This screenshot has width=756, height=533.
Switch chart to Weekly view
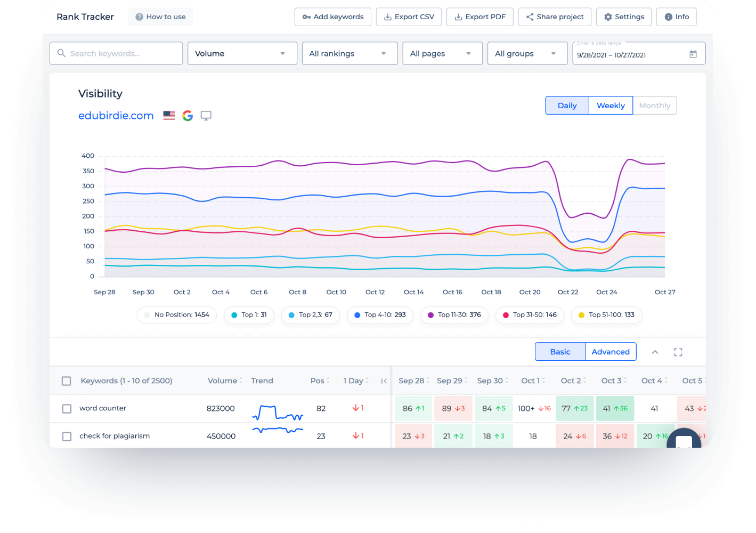(611, 106)
